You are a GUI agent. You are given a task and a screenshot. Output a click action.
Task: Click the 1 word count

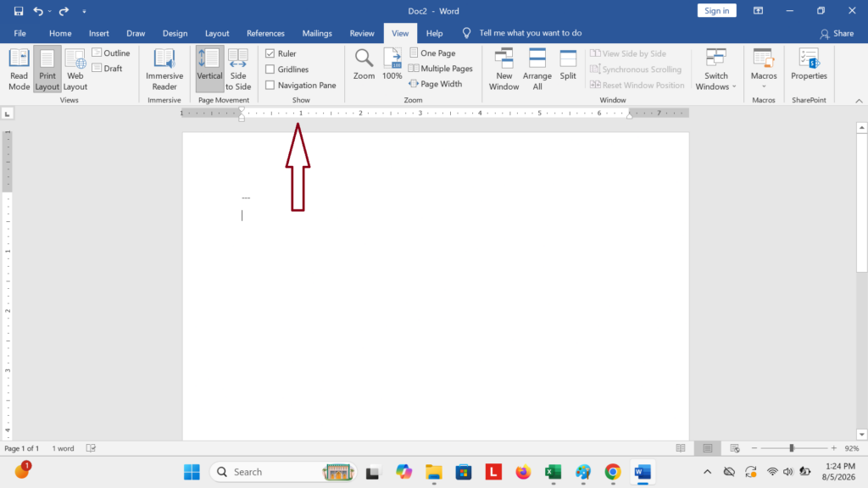click(63, 448)
